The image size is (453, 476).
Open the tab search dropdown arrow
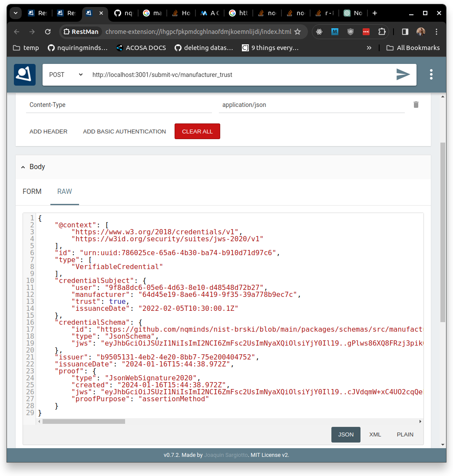[16, 13]
